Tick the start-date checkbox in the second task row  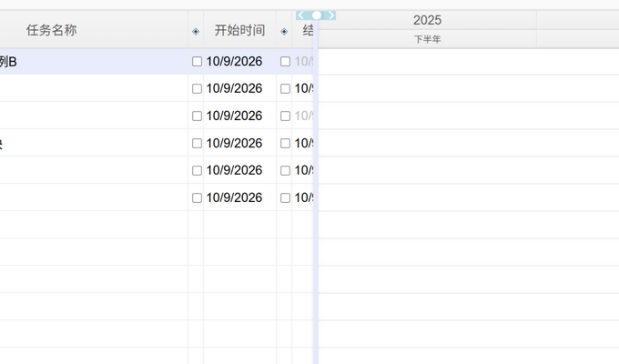tap(197, 89)
